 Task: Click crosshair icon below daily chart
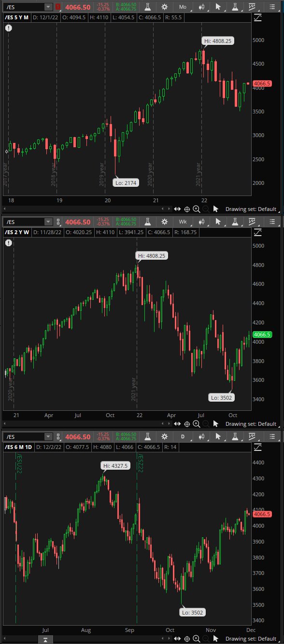click(187, 638)
